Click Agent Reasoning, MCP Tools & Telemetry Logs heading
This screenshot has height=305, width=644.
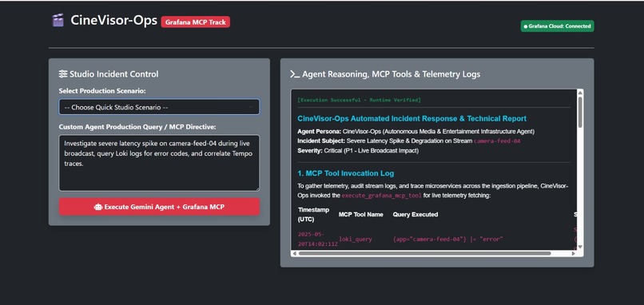391,74
